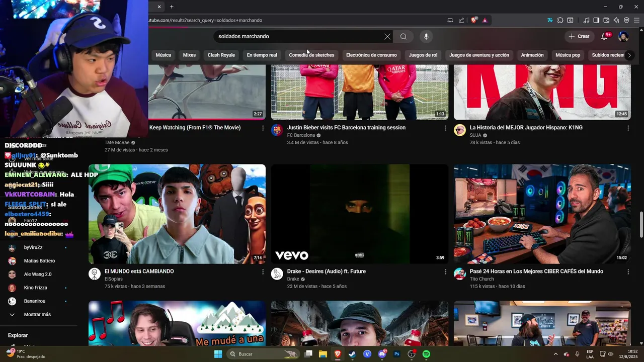
Task: Select Juegos de aventura y acción chip
Action: [x=479, y=55]
